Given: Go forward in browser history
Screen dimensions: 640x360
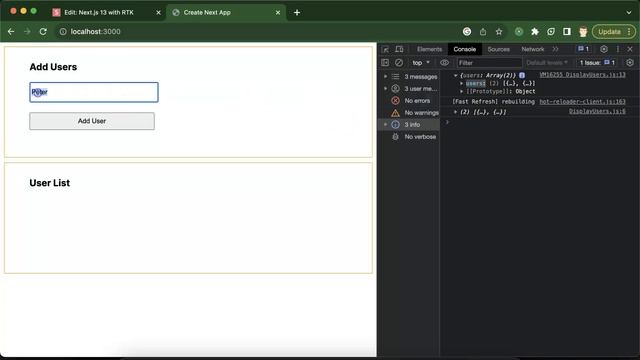Looking at the screenshot, I should (27, 31).
